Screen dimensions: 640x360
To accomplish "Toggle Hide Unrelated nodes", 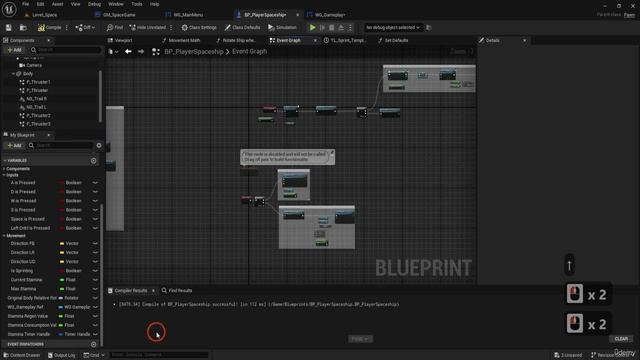I will [x=148, y=27].
